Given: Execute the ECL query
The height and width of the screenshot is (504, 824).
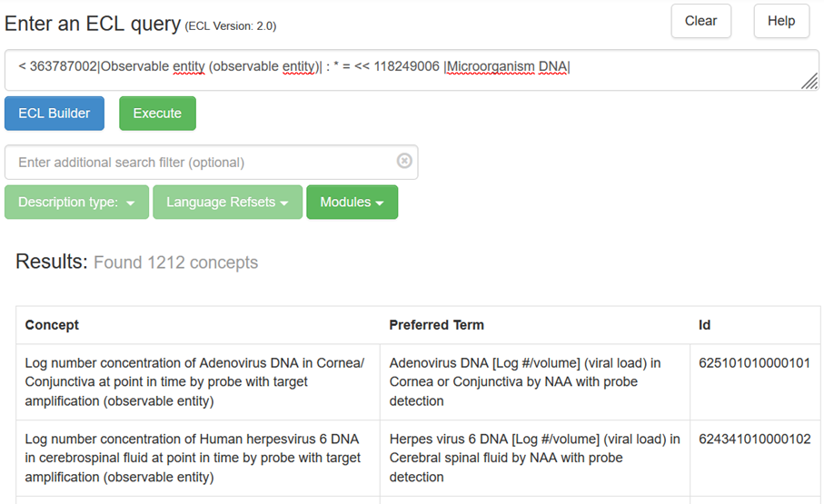Looking at the screenshot, I should click(x=157, y=114).
